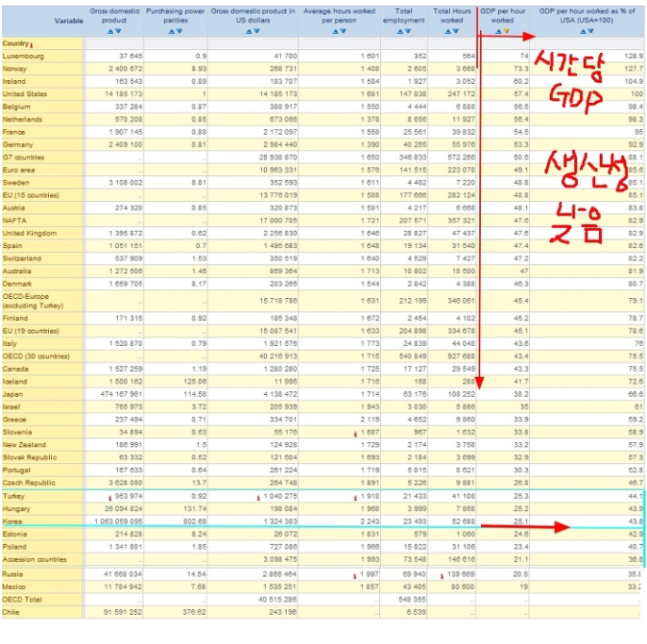Viewport: 647px width, 644px height.
Task: Click Poland's 23.4 GDP per hour cell
Action: point(503,547)
